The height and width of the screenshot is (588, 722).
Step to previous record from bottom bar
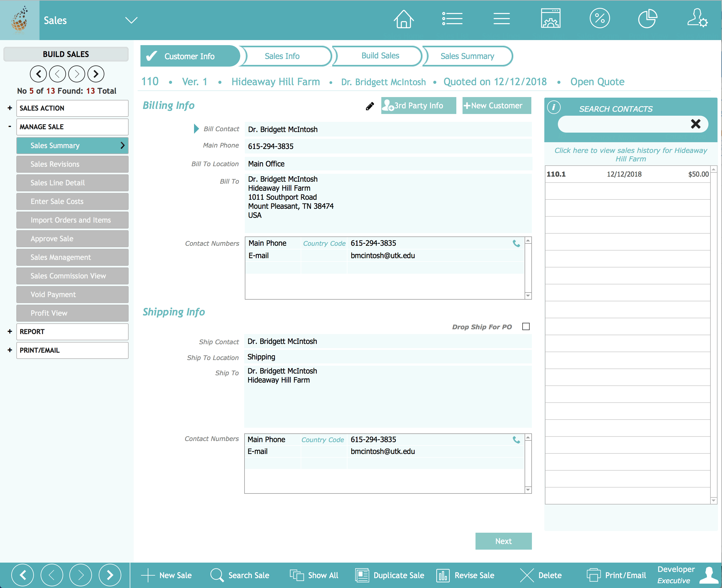(x=52, y=575)
